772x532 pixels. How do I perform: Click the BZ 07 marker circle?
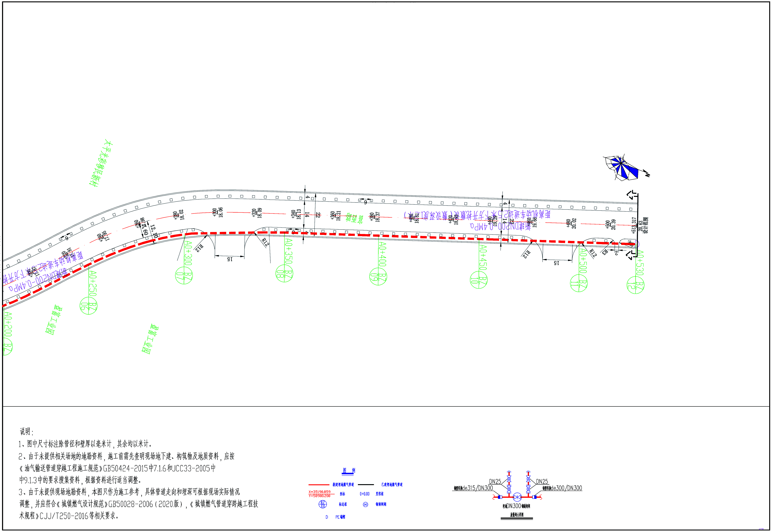tap(184, 276)
